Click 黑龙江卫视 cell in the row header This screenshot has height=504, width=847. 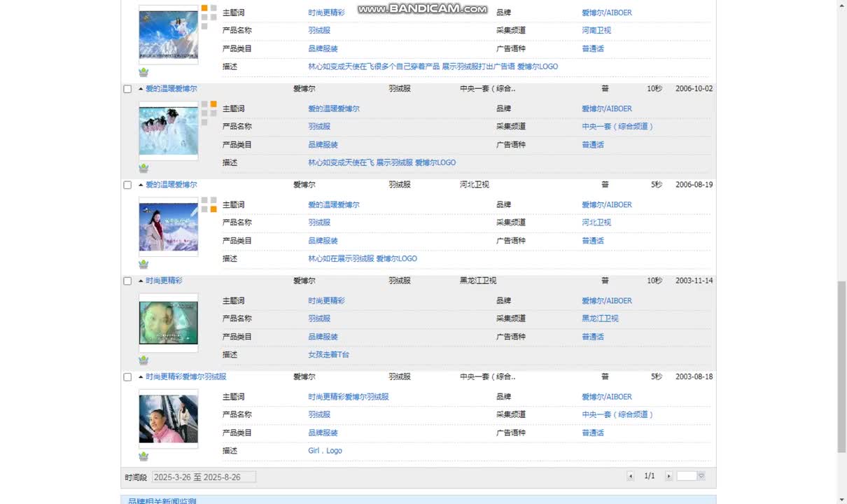(x=478, y=281)
